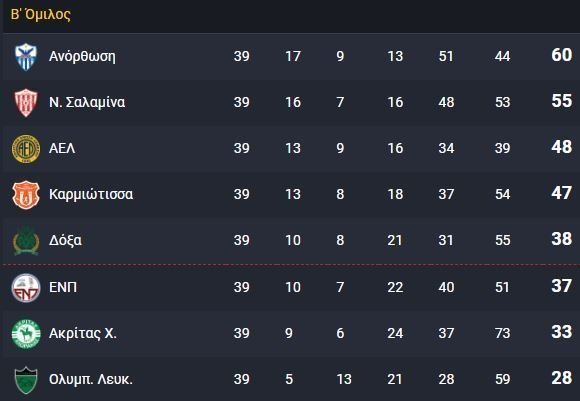This screenshot has height=401, width=580.
Task: Click the Ν. Σαλαμίνα red striped crest
Action: (x=26, y=103)
